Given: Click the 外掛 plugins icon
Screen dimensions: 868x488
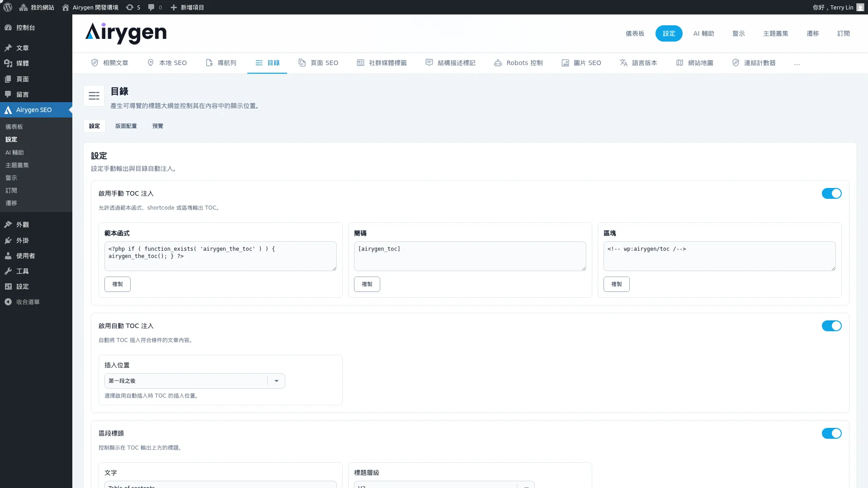Looking at the screenshot, I should coord(8,240).
